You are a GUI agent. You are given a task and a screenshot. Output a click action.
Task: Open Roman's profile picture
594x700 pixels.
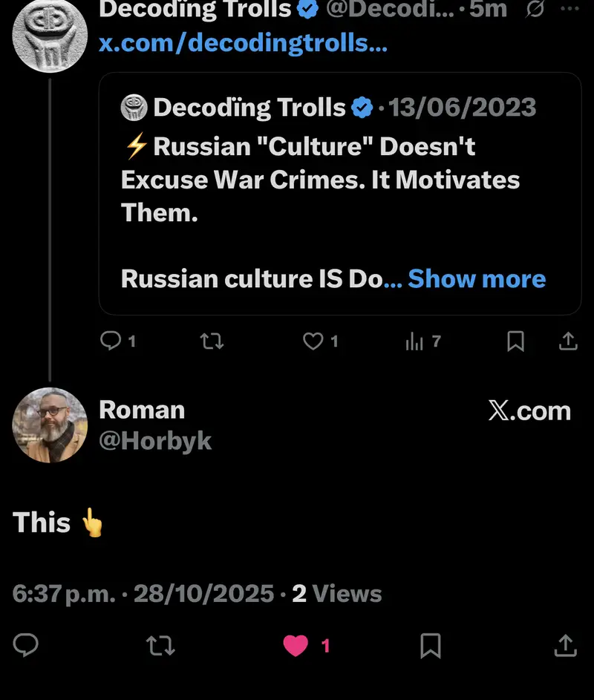[50, 425]
